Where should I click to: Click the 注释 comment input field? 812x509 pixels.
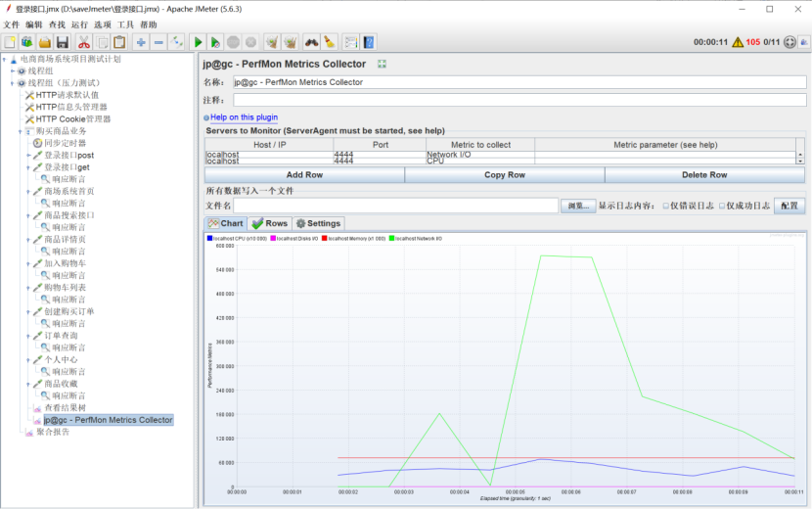click(519, 100)
